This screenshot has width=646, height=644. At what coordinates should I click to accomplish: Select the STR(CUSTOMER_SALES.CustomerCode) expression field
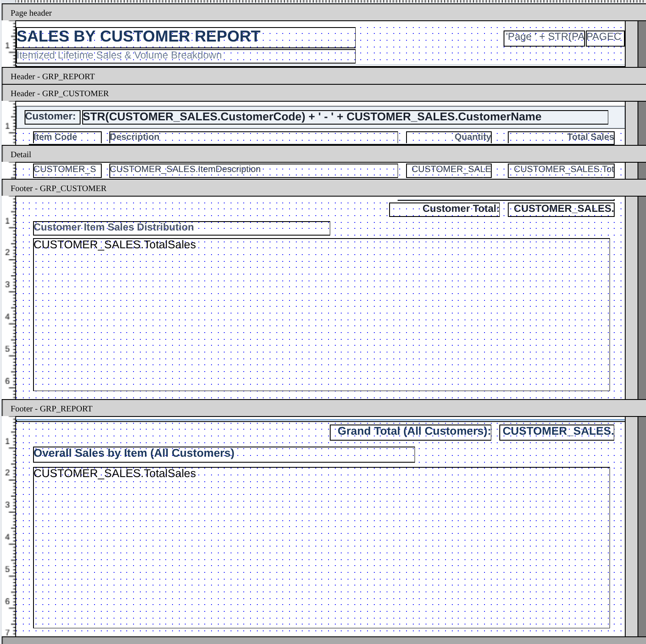click(345, 117)
